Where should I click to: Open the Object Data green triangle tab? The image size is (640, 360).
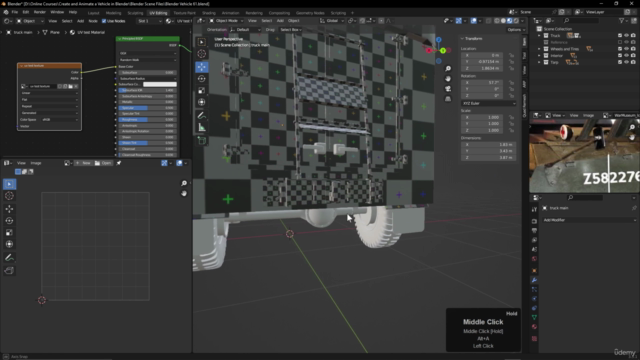point(534,317)
